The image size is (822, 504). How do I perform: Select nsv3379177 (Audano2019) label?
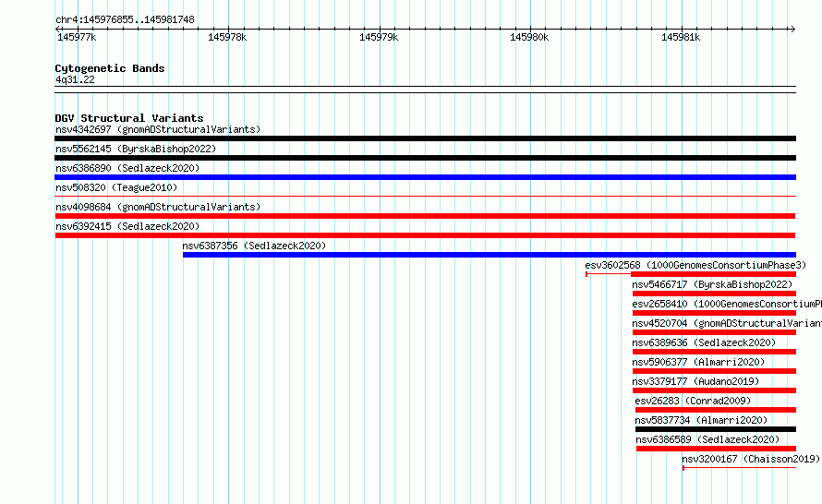click(x=695, y=381)
